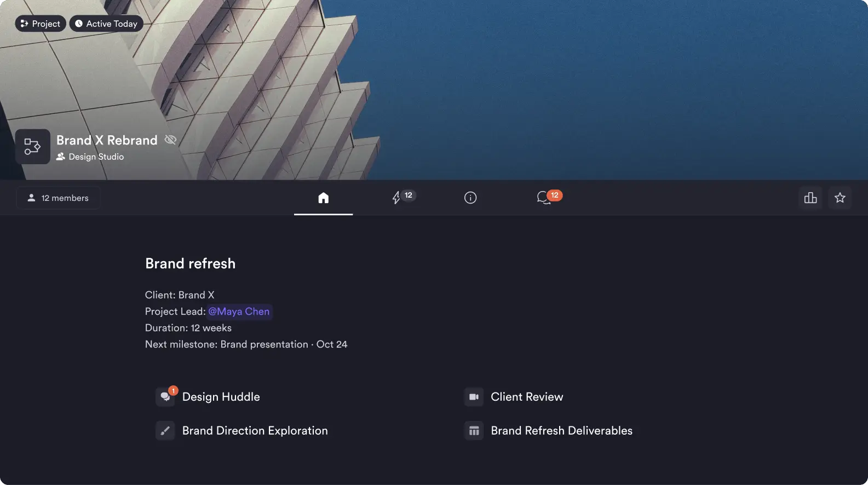Open Brand Direction Exploration

pyautogui.click(x=255, y=431)
